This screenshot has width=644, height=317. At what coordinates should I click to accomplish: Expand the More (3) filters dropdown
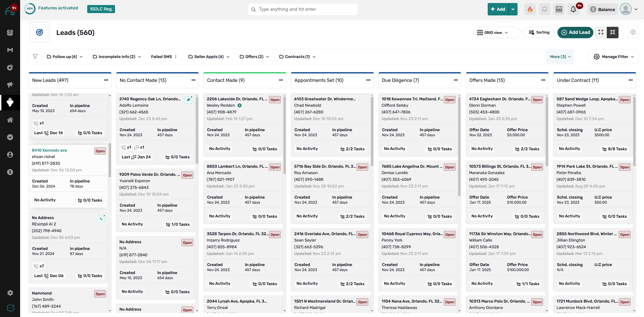[x=560, y=57]
